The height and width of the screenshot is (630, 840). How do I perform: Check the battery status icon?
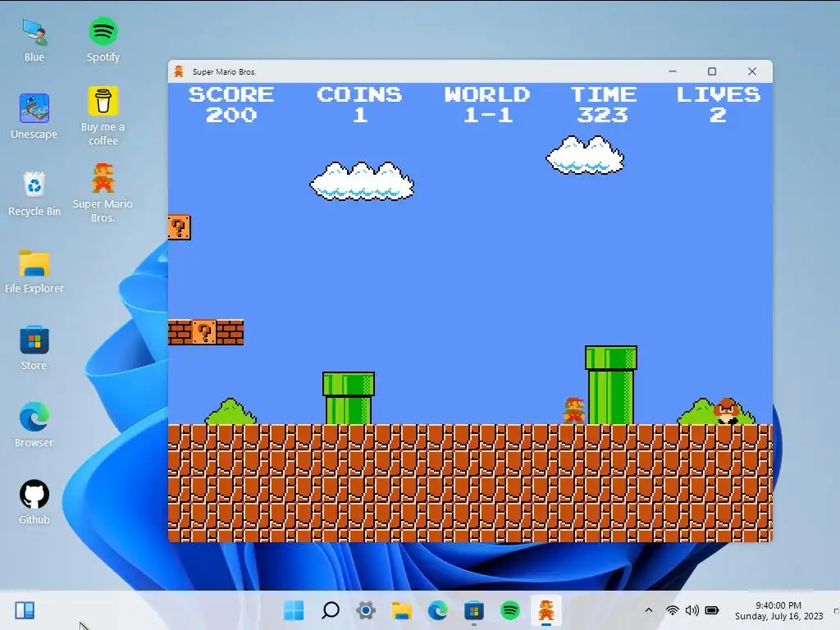click(x=712, y=610)
